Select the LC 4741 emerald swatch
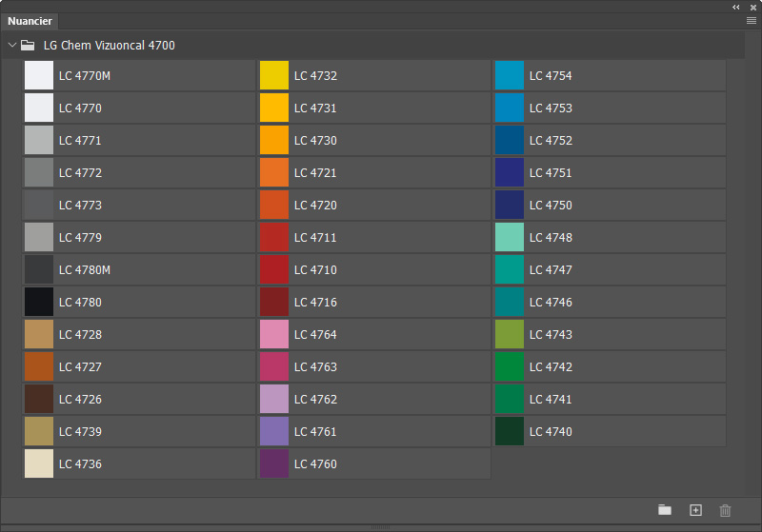The width and height of the screenshot is (762, 532). point(510,399)
